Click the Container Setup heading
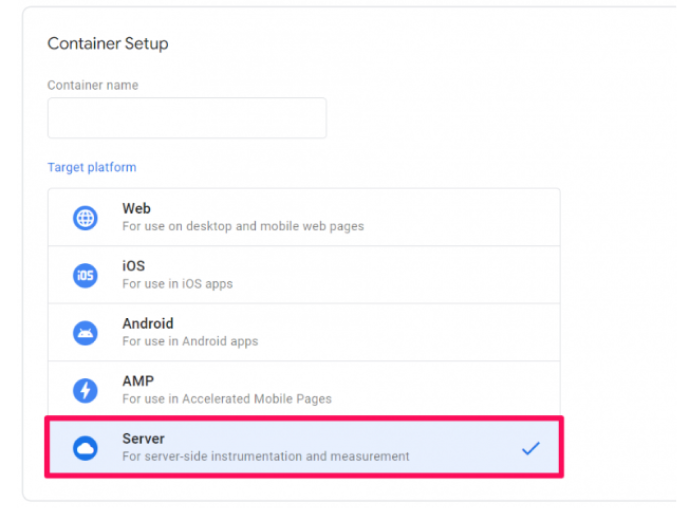The height and width of the screenshot is (509, 690). coord(108,44)
